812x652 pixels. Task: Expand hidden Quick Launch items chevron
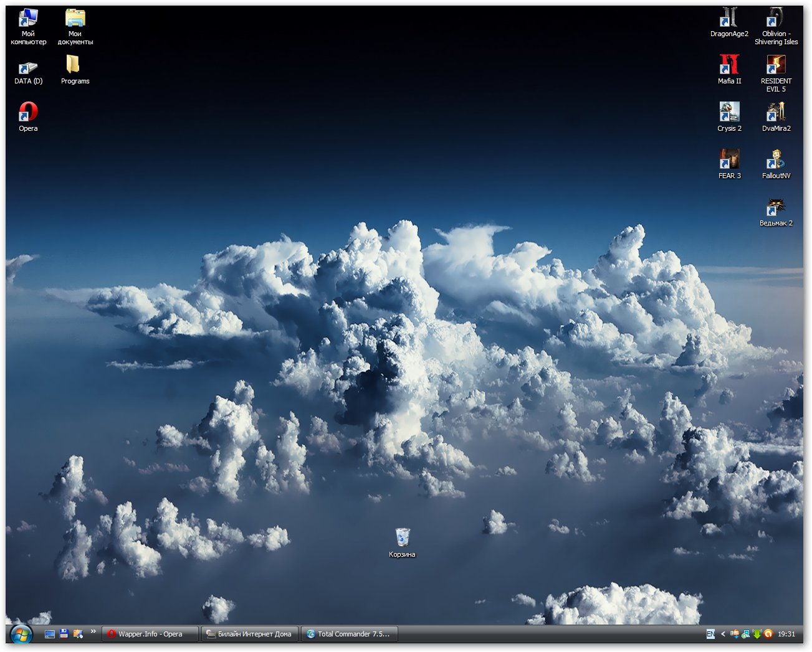pyautogui.click(x=93, y=631)
